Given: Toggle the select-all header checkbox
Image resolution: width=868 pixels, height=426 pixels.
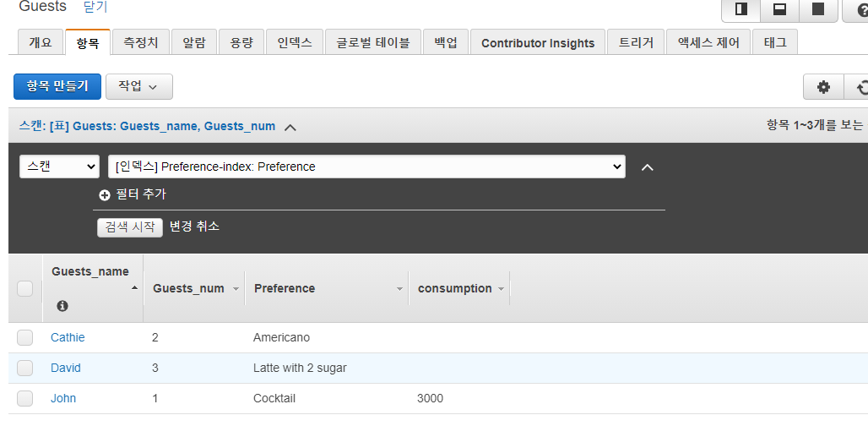Looking at the screenshot, I should (x=25, y=288).
